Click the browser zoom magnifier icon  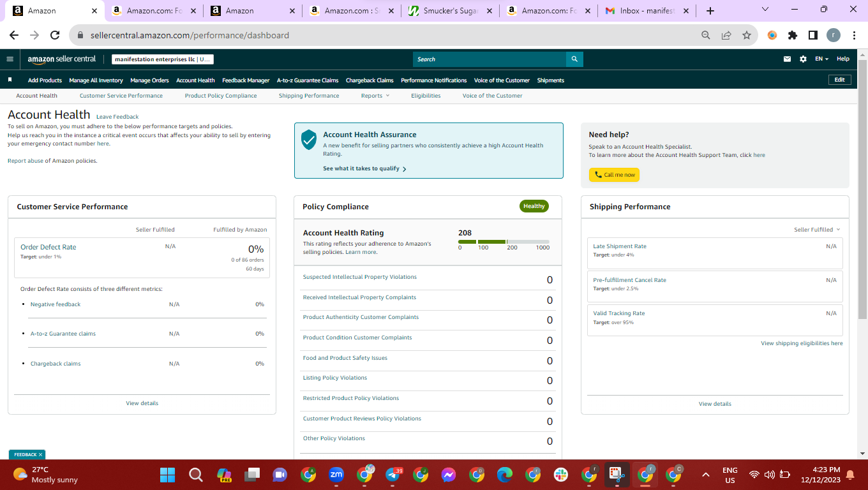(x=705, y=35)
